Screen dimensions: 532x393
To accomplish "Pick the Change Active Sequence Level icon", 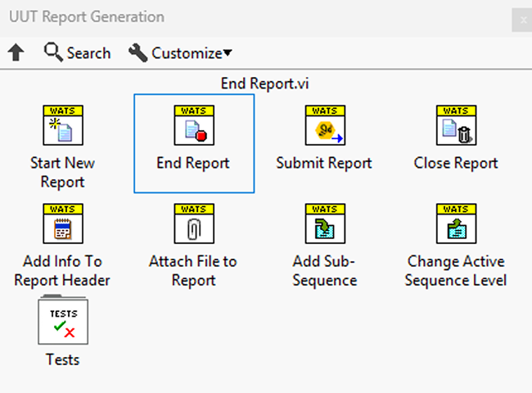I will point(455,224).
